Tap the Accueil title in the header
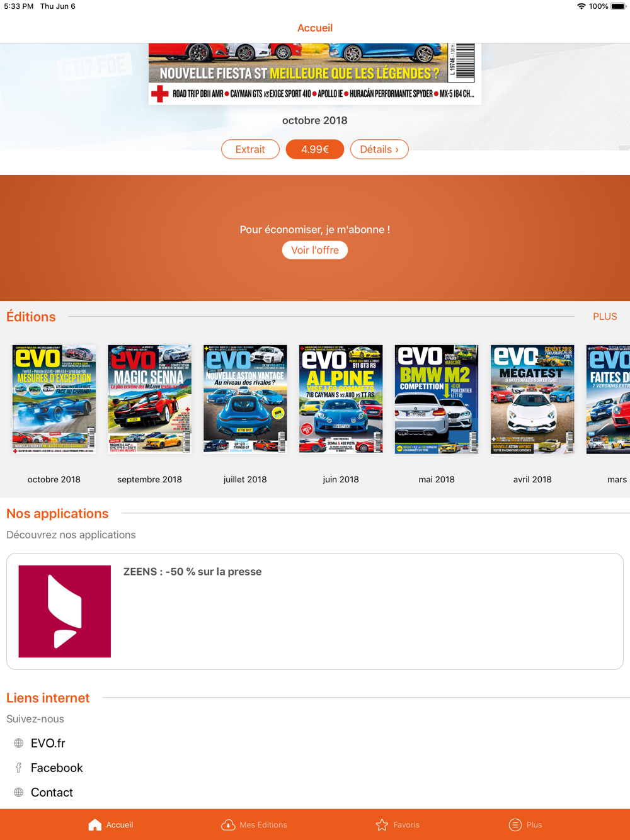 coord(315,28)
